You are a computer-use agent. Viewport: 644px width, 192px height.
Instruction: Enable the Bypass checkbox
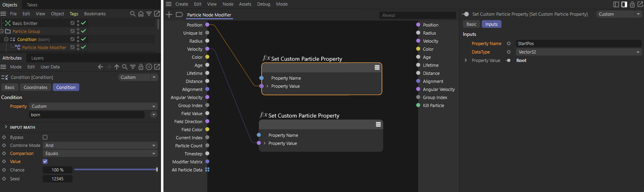point(45,137)
